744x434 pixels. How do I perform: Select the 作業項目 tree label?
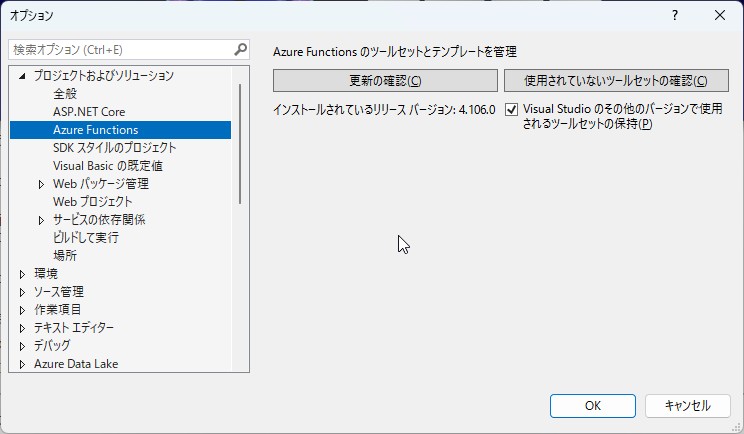[x=57, y=310]
